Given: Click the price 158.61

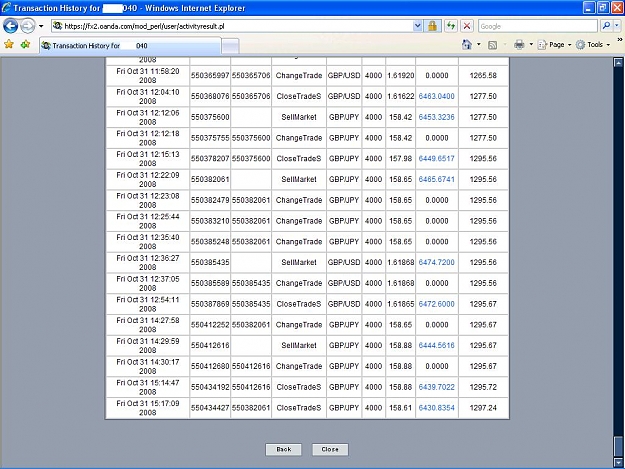Looking at the screenshot, I should [x=401, y=408].
